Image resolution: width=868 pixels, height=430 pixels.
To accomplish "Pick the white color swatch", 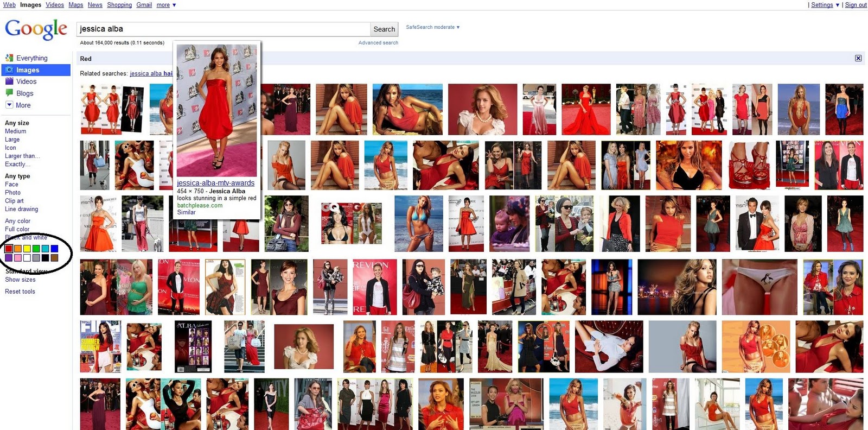I will (x=27, y=258).
